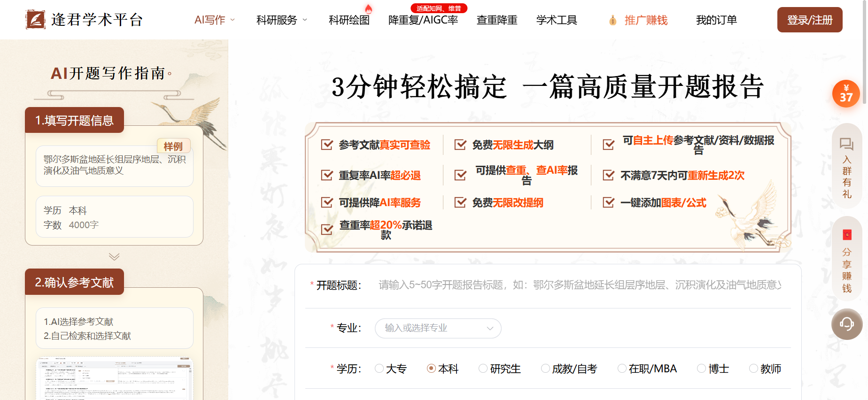Click the 2.确认参考文献 step header

click(75, 282)
